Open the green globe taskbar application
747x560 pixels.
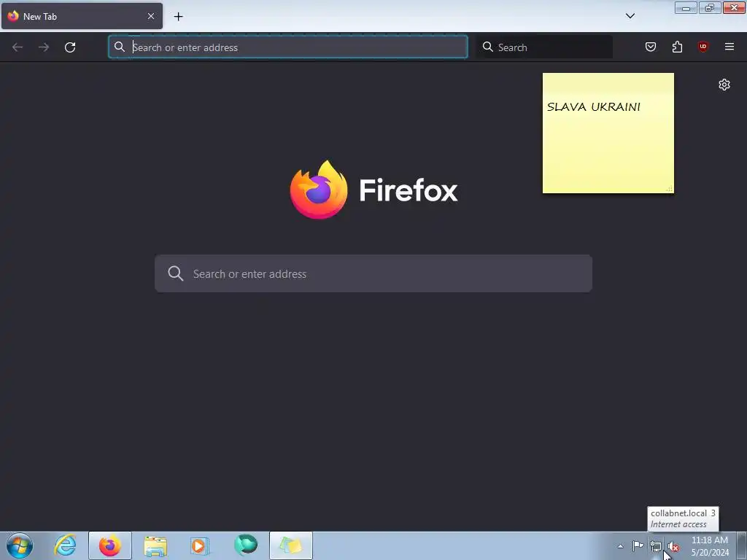coord(246,545)
